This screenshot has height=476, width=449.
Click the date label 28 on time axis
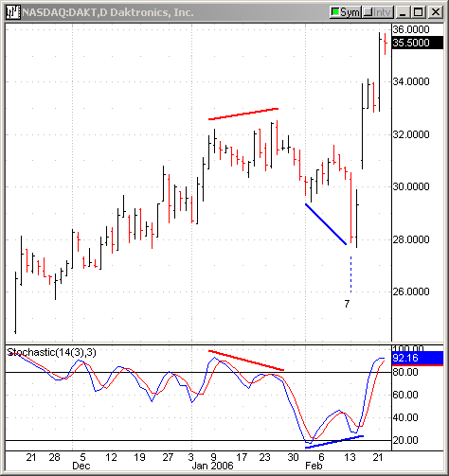(54, 457)
